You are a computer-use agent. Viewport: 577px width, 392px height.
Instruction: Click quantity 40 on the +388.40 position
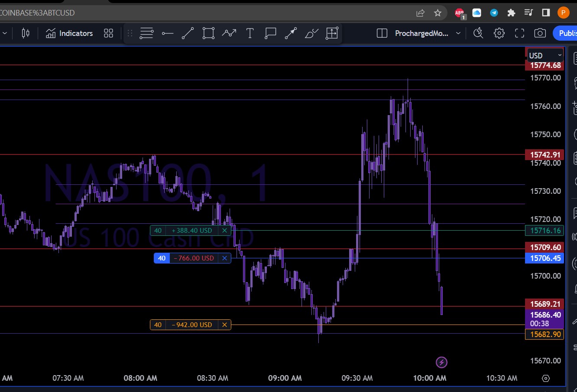[158, 231]
